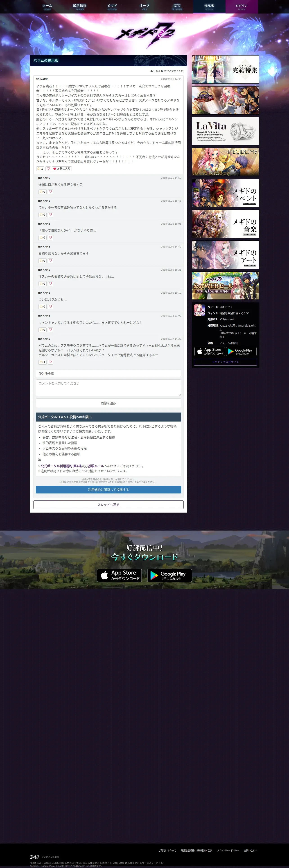This screenshot has height=868, width=289.
Task: Like the comment about 不死者の育成趣味
Action: [x=43, y=215]
